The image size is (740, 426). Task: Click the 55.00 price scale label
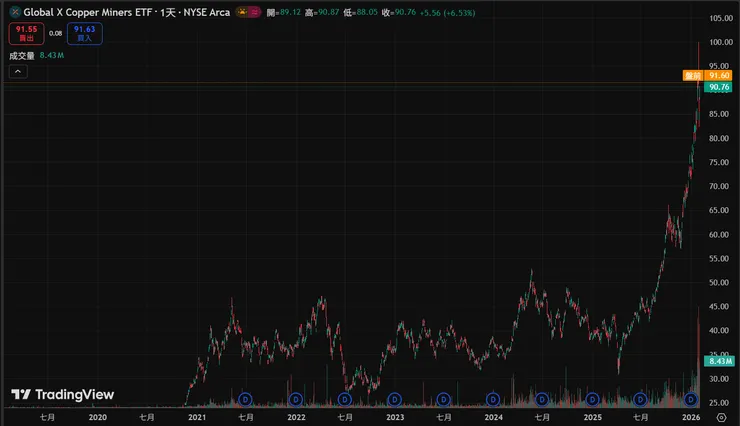pos(719,259)
